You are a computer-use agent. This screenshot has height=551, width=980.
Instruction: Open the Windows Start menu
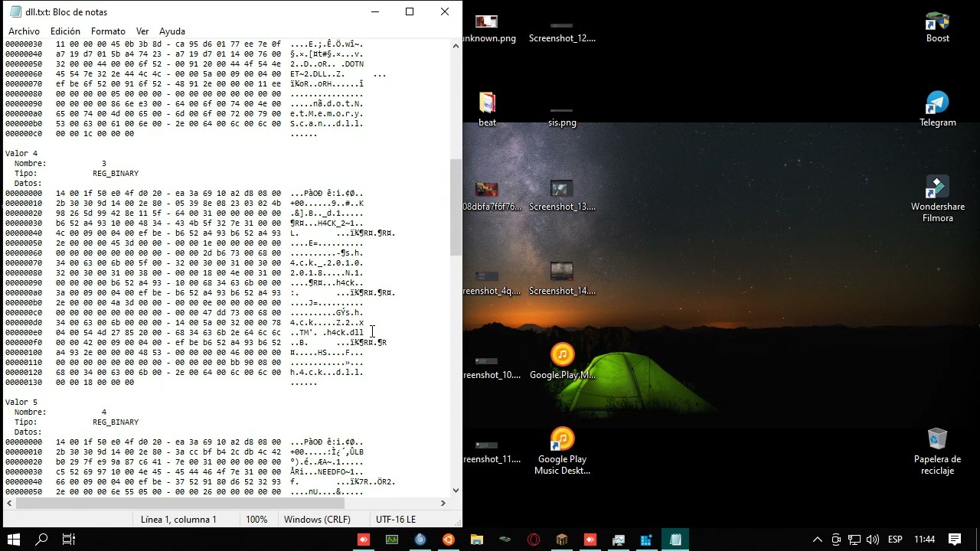pyautogui.click(x=14, y=540)
